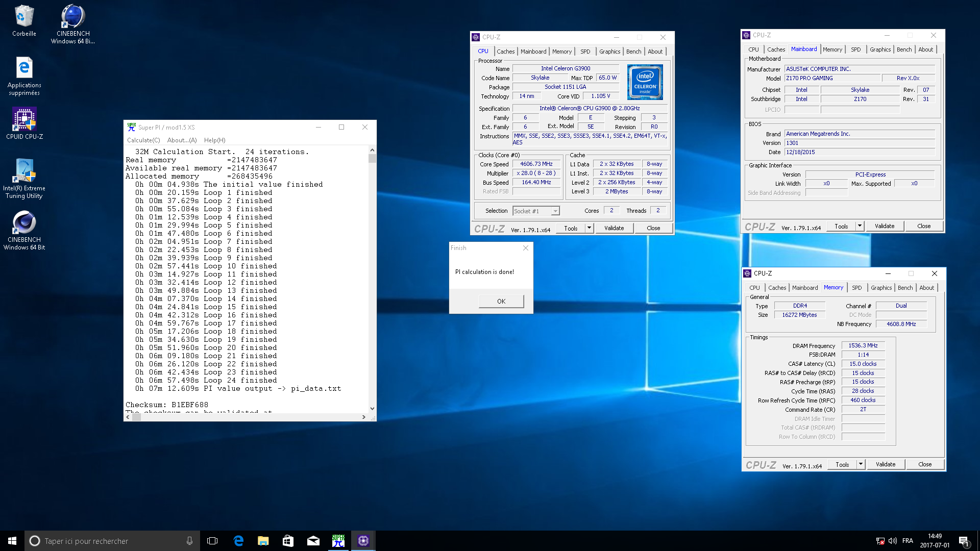Click Super PI vertical scrollbar up arrow
The image size is (980, 551).
[372, 150]
